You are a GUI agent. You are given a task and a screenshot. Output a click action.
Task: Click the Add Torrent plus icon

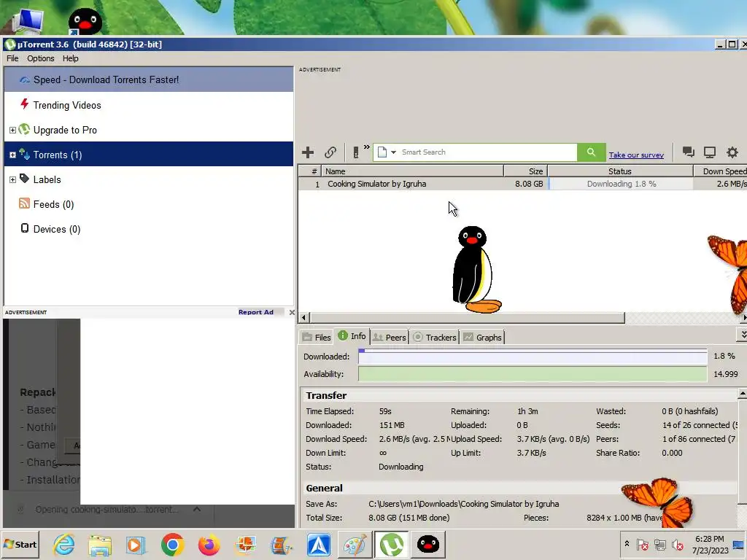pos(308,152)
